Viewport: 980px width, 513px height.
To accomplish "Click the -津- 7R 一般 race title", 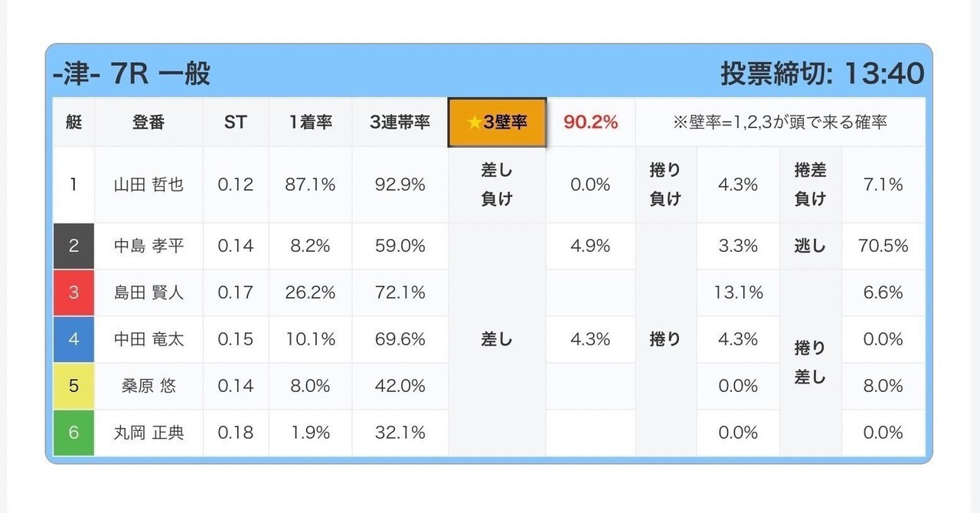I will coord(132,74).
